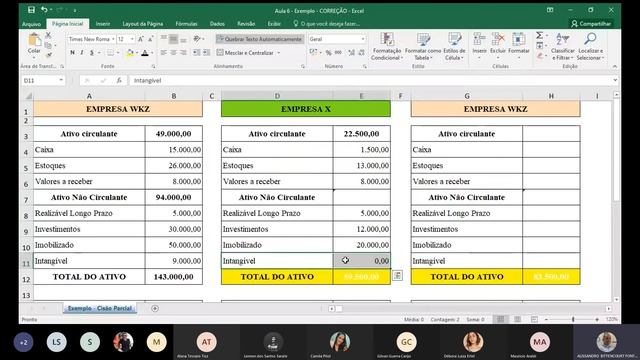Open the font size dropdown
Screen dimensions: 640x360
[132, 39]
